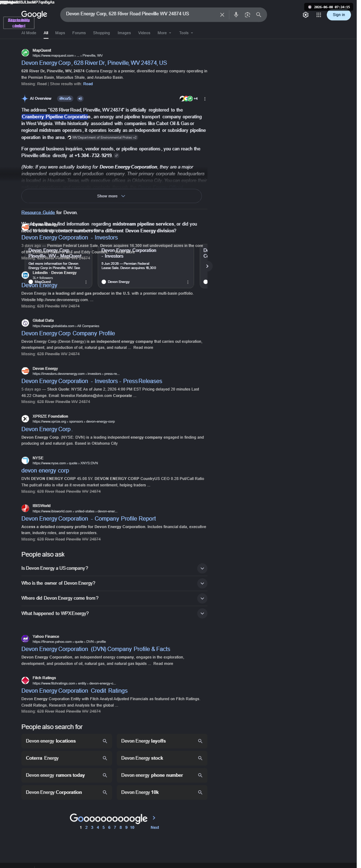Viewport: 361px width, 868px height.
Task: Expand AI Overview with Show more
Action: pos(111,196)
